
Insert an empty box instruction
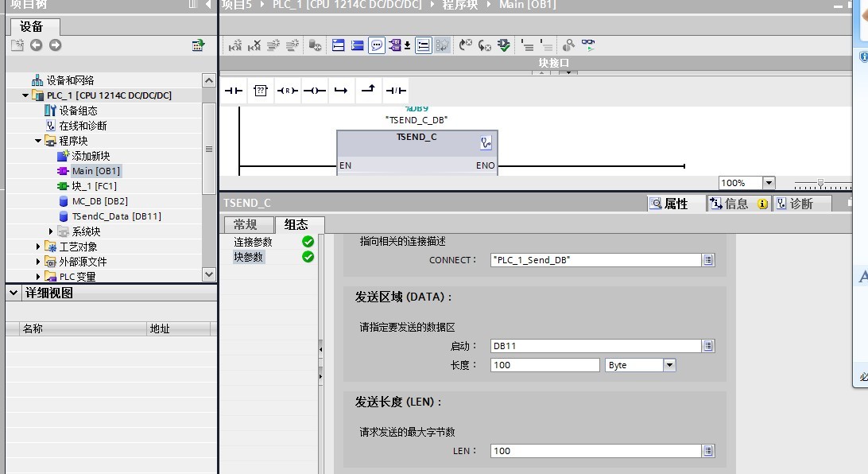pyautogui.click(x=260, y=91)
